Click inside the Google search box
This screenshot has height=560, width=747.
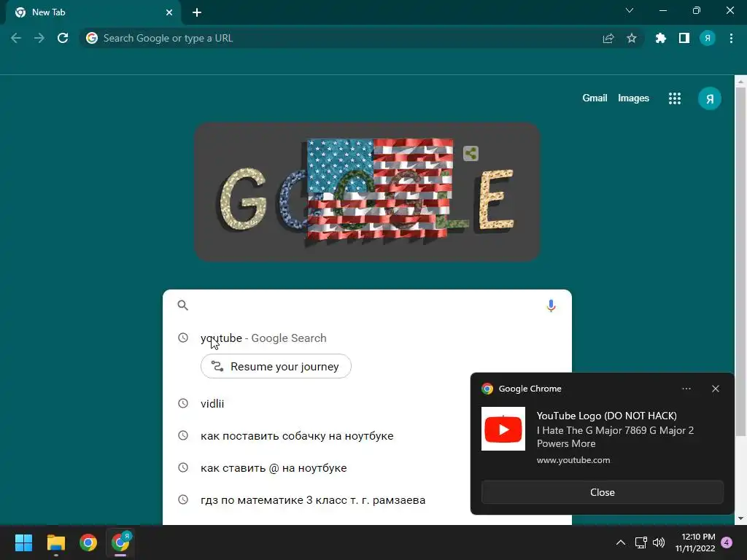point(367,306)
